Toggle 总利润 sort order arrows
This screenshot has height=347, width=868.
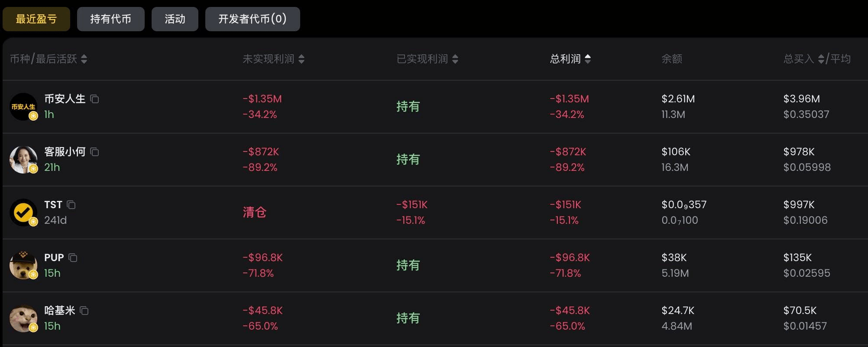pyautogui.click(x=588, y=59)
